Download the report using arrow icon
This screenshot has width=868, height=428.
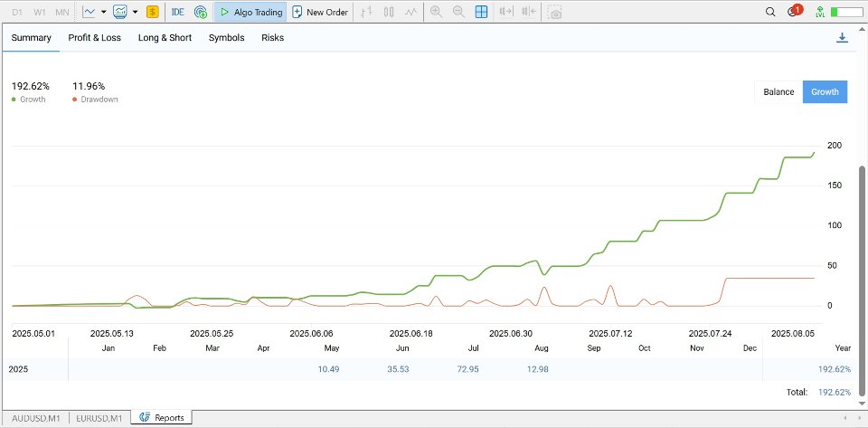(x=842, y=38)
